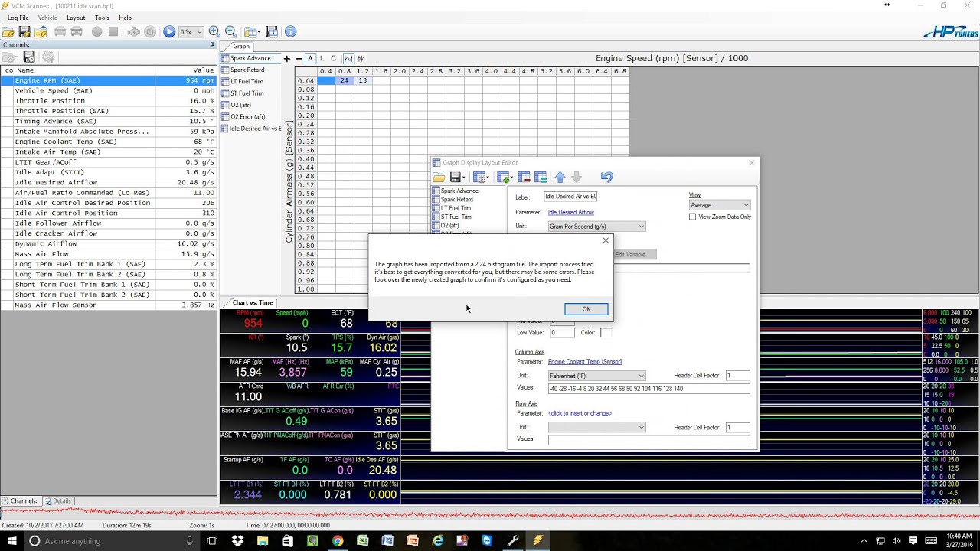Image resolution: width=980 pixels, height=551 pixels.
Task: Click the Engine Coolant Temp [Sensor] link
Action: click(585, 361)
